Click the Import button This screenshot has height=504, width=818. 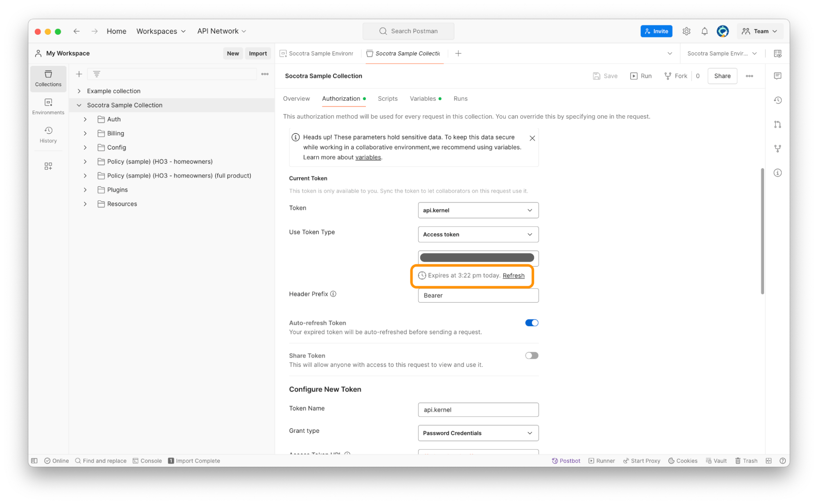pos(258,53)
